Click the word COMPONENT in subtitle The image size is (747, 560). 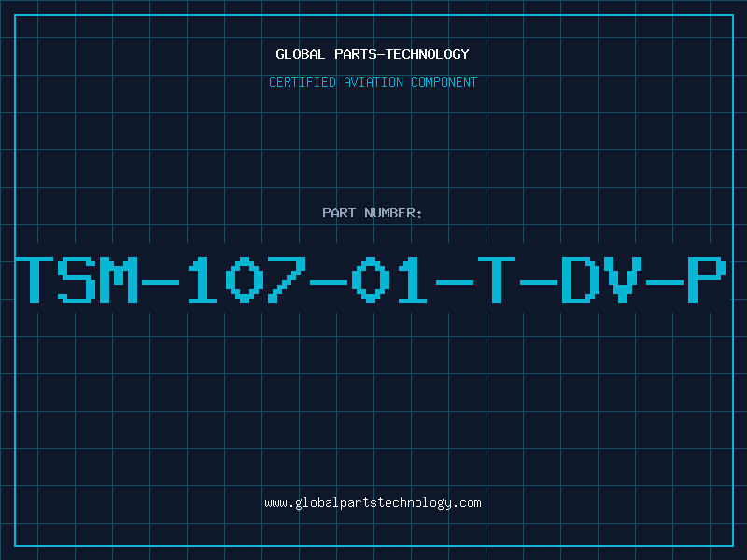444,82
